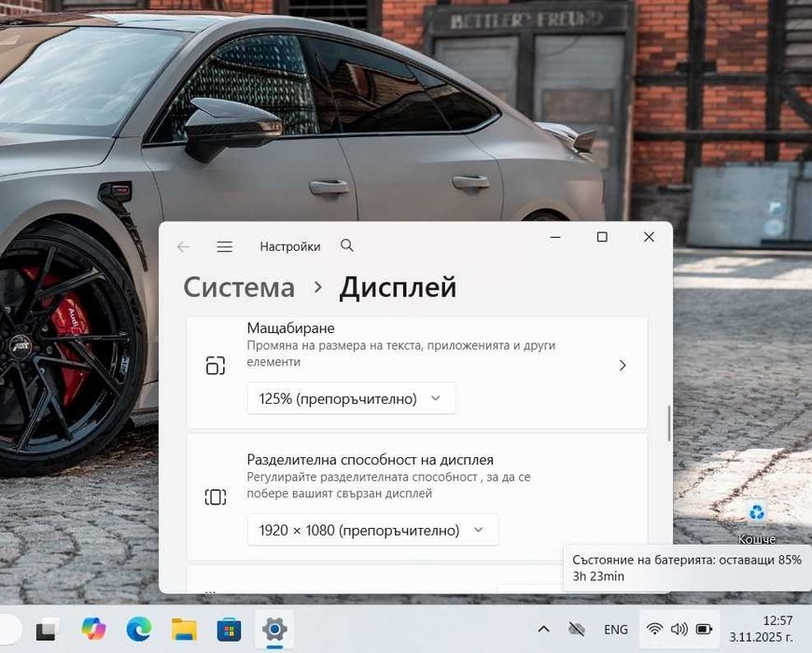Click the volume speaker tray icon
812x653 pixels.
tap(679, 629)
